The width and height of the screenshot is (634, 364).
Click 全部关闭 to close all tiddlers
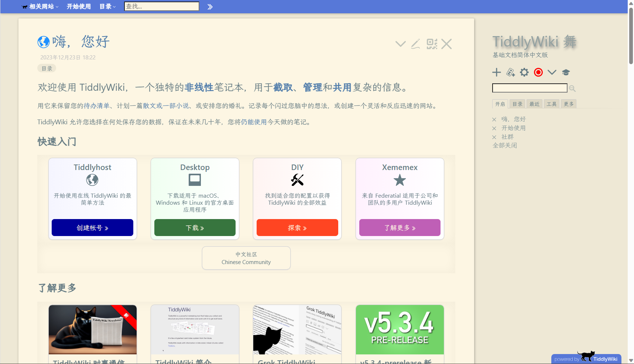pos(505,145)
